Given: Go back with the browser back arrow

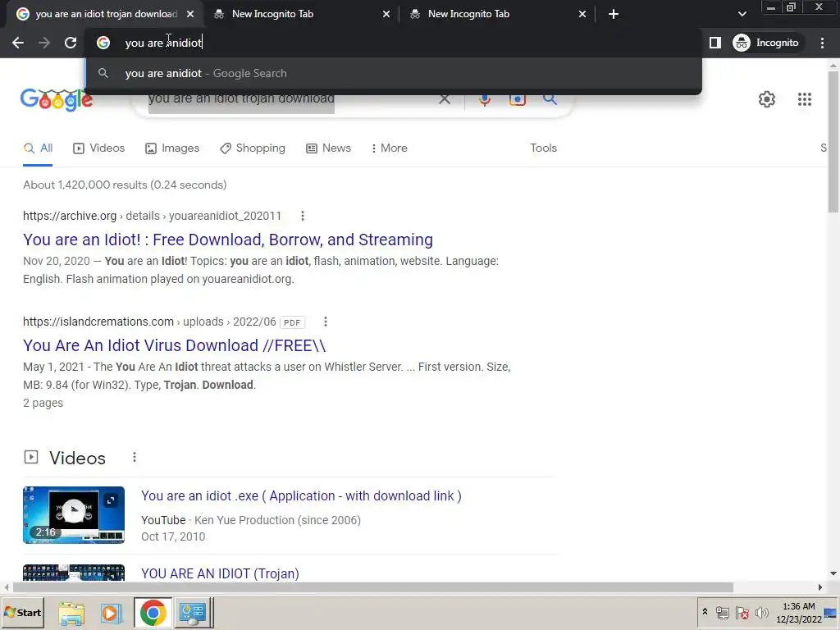Looking at the screenshot, I should (18, 43).
